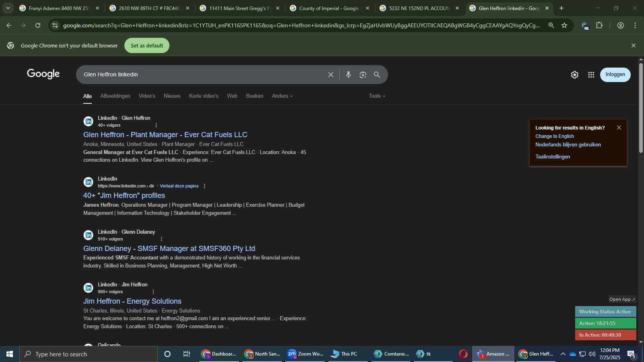Open the Chrome profile icon

(621, 25)
